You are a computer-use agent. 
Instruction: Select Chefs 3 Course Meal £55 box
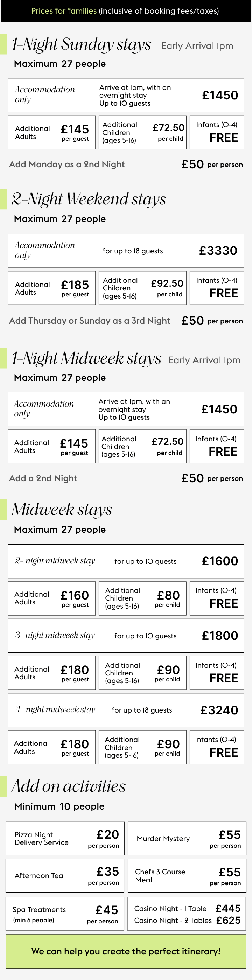pyautogui.click(x=187, y=876)
